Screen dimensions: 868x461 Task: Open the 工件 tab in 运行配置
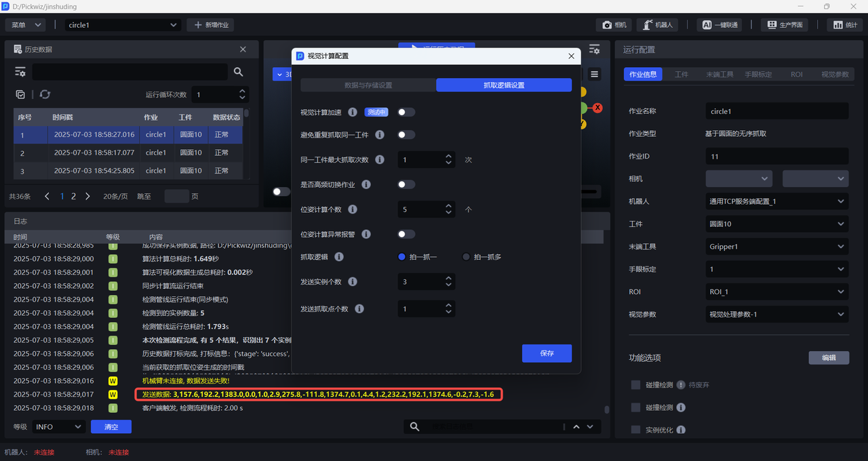click(x=682, y=75)
